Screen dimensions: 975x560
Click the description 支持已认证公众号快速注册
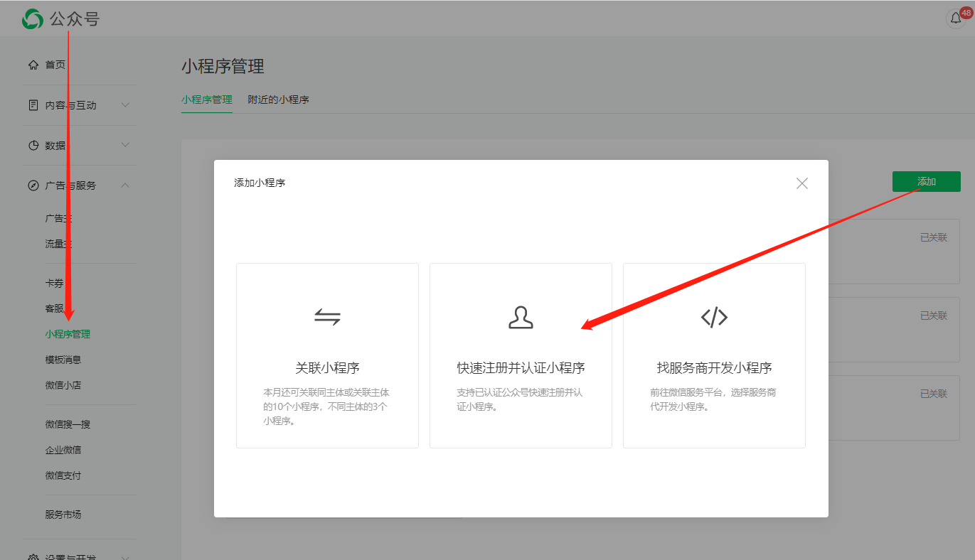[x=520, y=399]
